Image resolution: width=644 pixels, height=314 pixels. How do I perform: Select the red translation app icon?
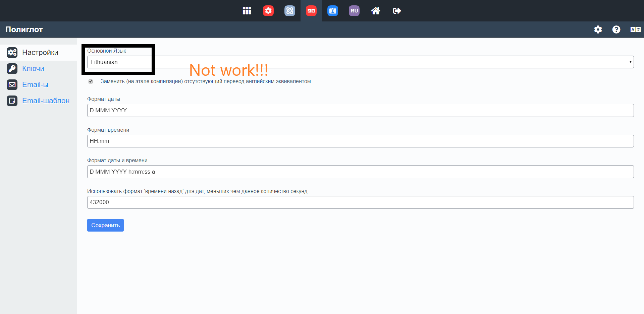tap(311, 11)
